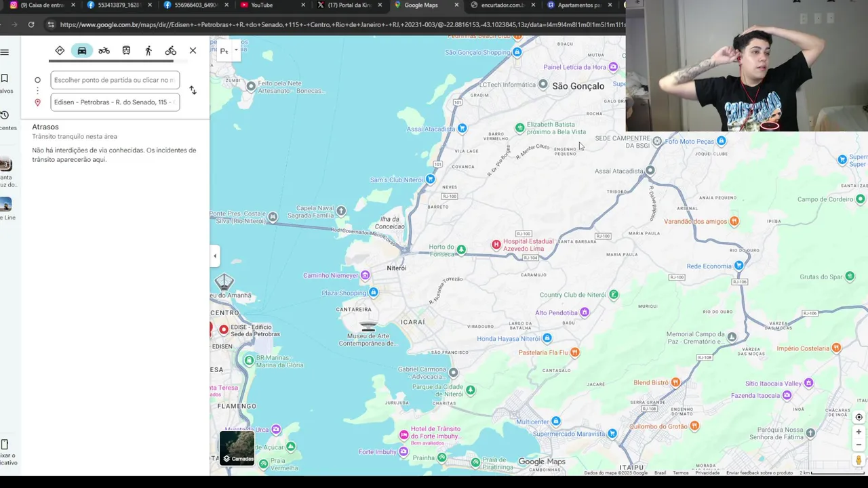Click starting point input field
The image size is (868, 488).
coord(115,80)
